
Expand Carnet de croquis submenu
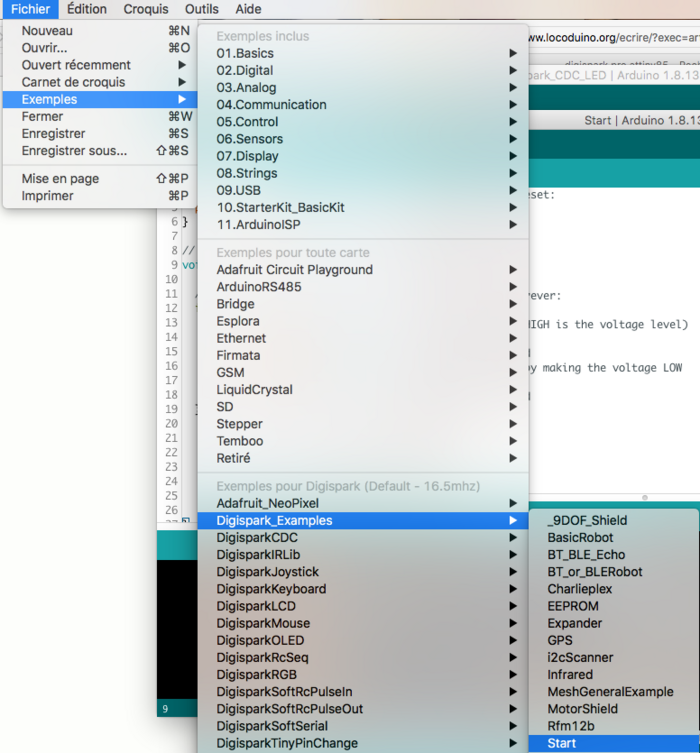pos(100,82)
